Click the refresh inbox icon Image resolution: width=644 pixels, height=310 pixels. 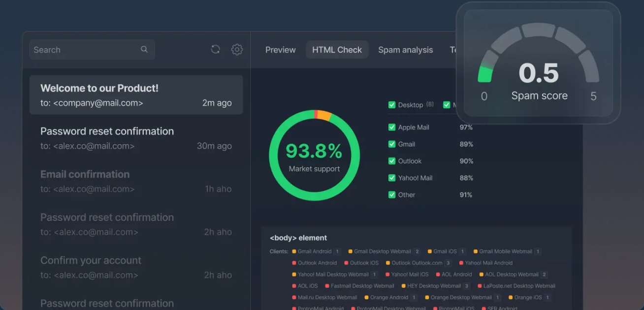[x=215, y=49]
